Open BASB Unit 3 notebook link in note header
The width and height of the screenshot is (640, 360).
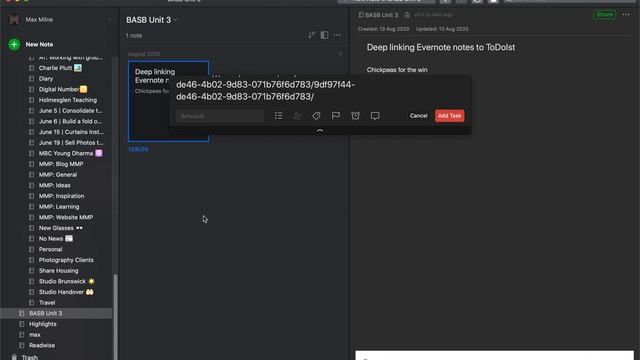378,15
